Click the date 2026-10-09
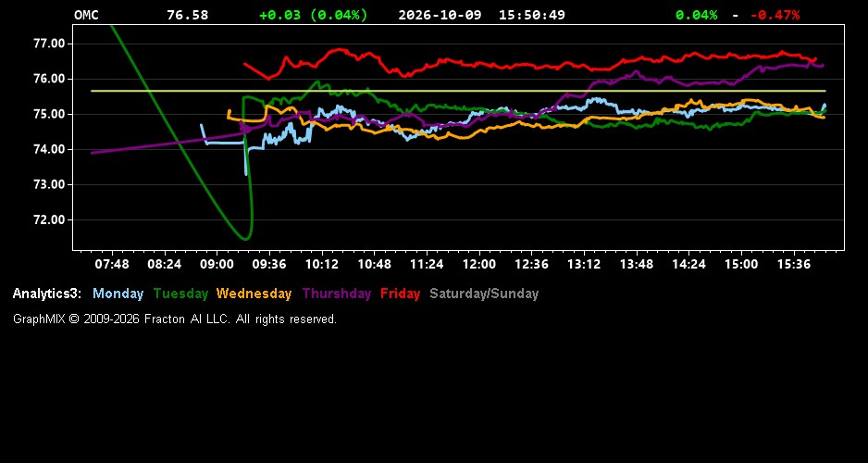 440,15
